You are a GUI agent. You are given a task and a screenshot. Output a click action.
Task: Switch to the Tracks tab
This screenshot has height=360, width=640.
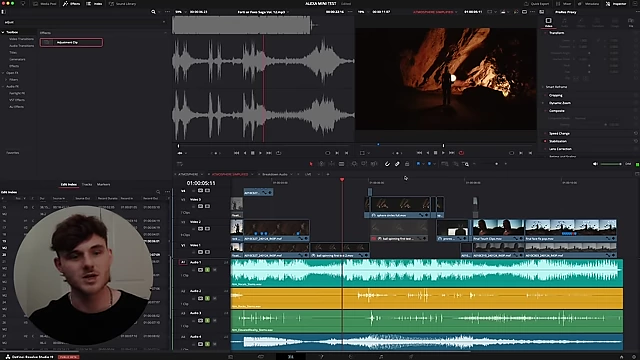pos(87,184)
